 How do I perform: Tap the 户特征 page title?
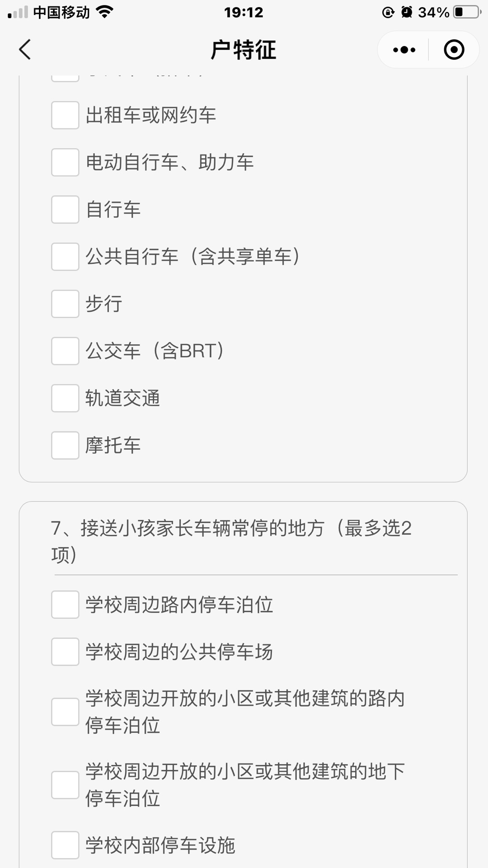point(243,50)
